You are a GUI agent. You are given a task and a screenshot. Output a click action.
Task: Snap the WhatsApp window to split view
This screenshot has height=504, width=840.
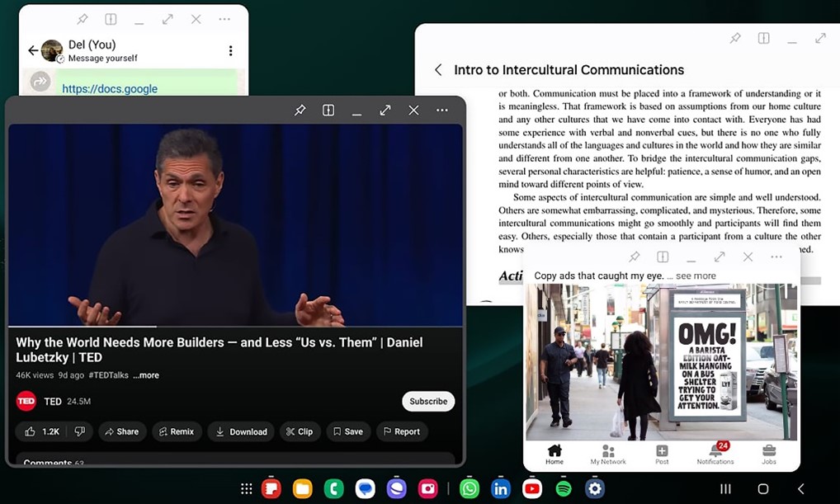pyautogui.click(x=111, y=19)
